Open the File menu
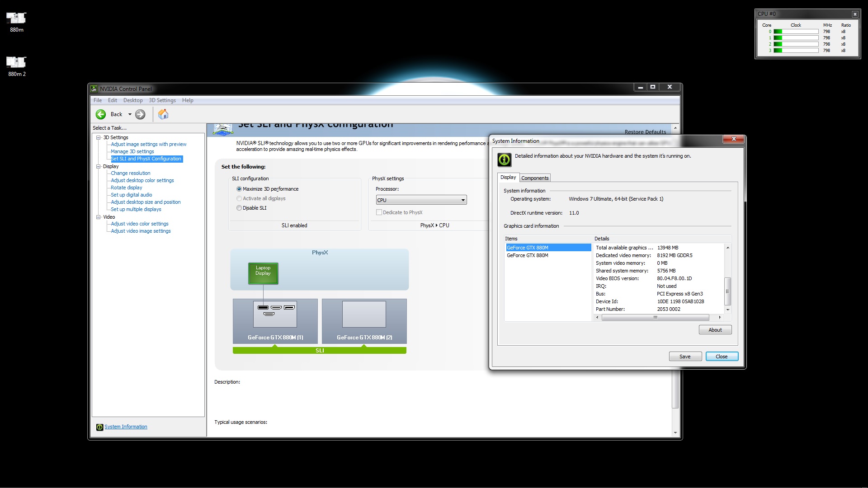 (98, 100)
